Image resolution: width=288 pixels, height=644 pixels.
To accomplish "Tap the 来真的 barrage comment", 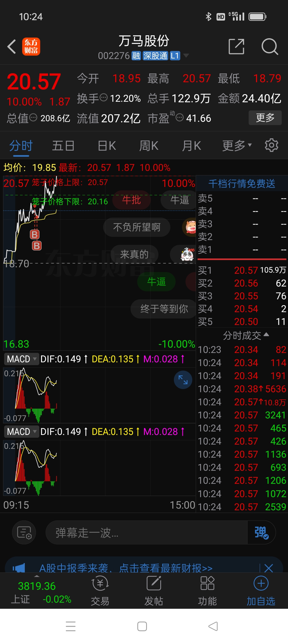I will coord(134,254).
